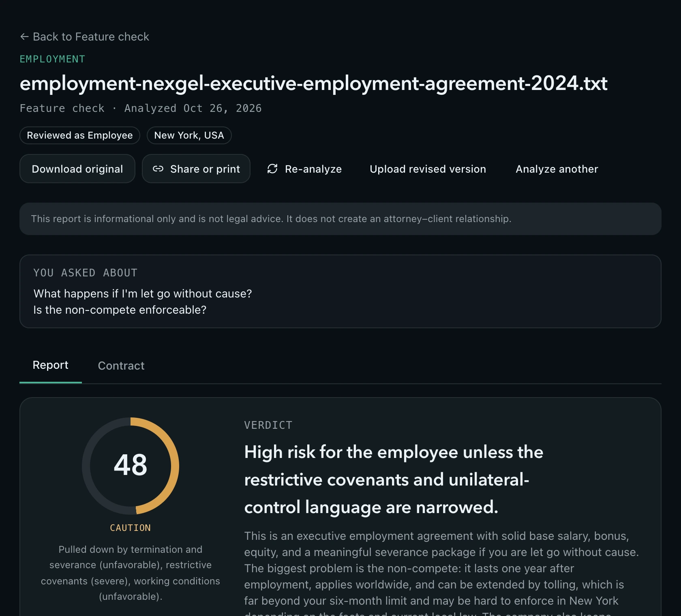Upload a revised version of the contract
The image size is (681, 616).
pyautogui.click(x=428, y=169)
